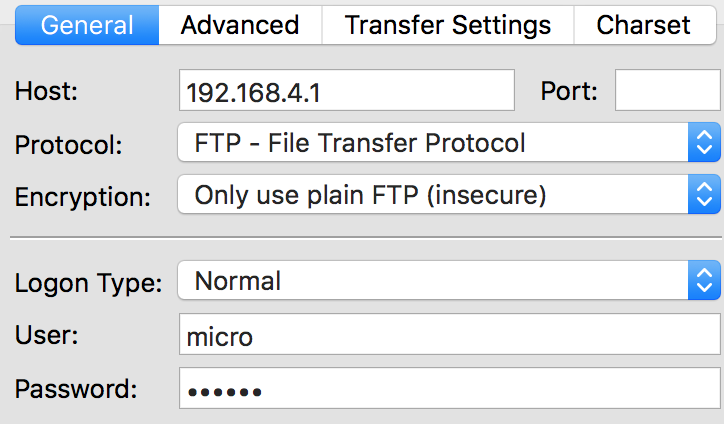Focus the Password field

450,389
